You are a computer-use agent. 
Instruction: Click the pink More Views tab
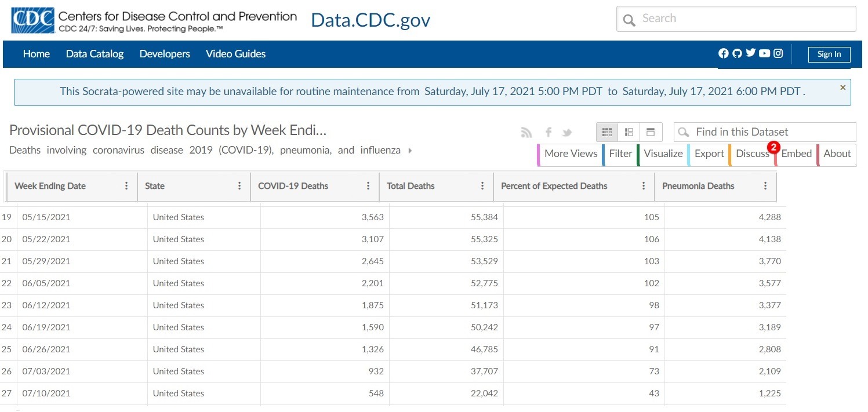570,154
